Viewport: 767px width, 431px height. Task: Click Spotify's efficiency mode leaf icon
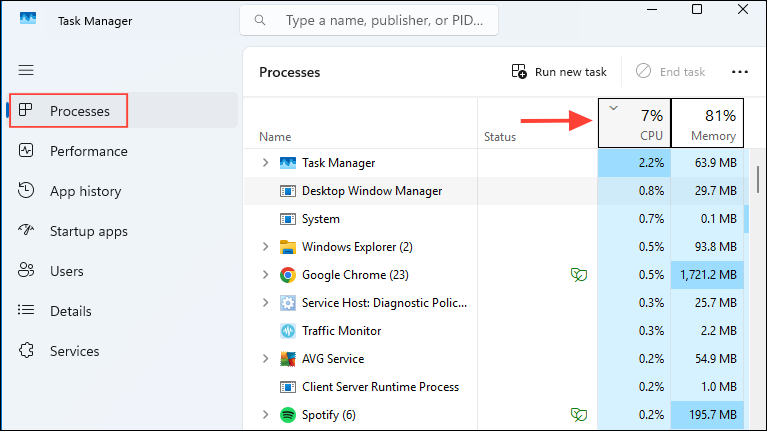(579, 415)
